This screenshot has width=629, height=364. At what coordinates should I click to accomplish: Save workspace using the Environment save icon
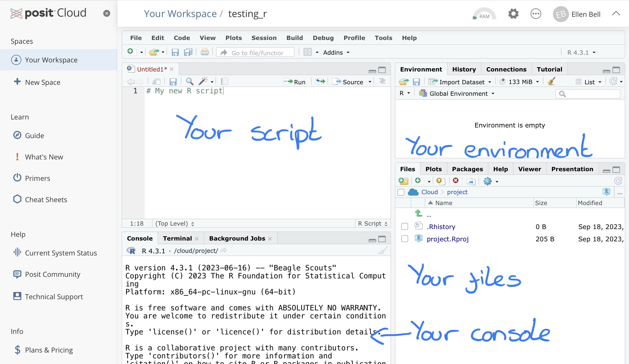pyautogui.click(x=416, y=82)
